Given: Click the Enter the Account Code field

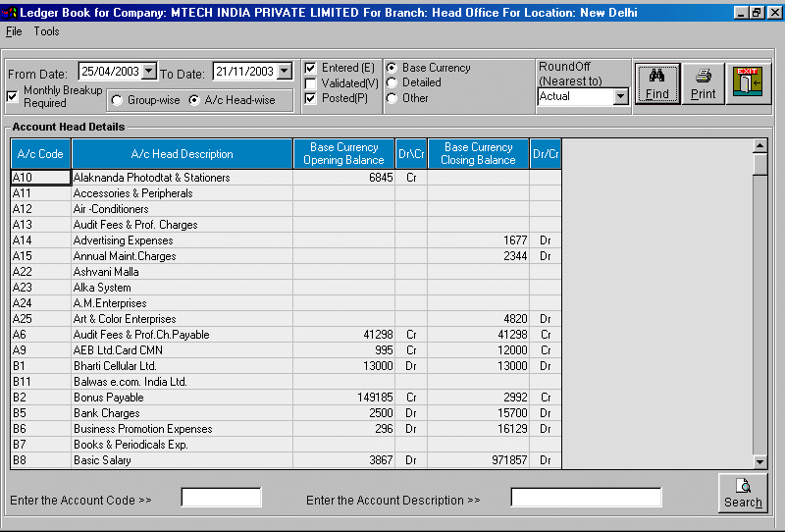Looking at the screenshot, I should pos(221,498).
